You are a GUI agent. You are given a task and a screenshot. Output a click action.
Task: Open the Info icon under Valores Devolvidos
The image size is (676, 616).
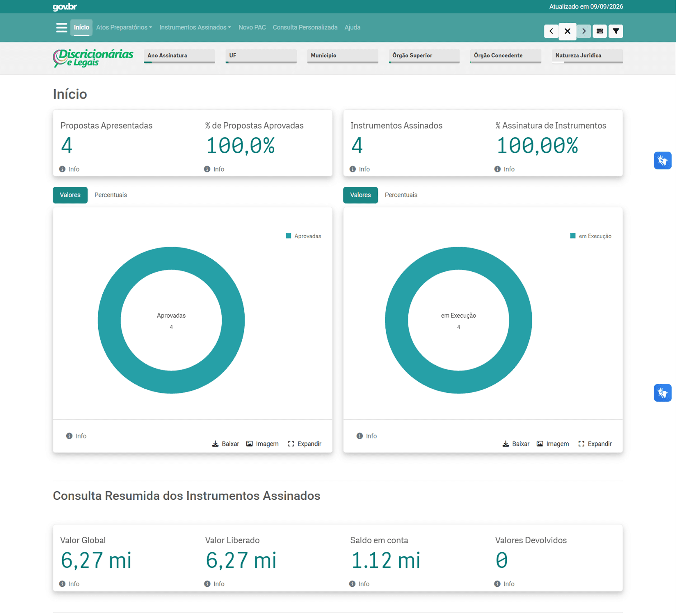pos(497,584)
